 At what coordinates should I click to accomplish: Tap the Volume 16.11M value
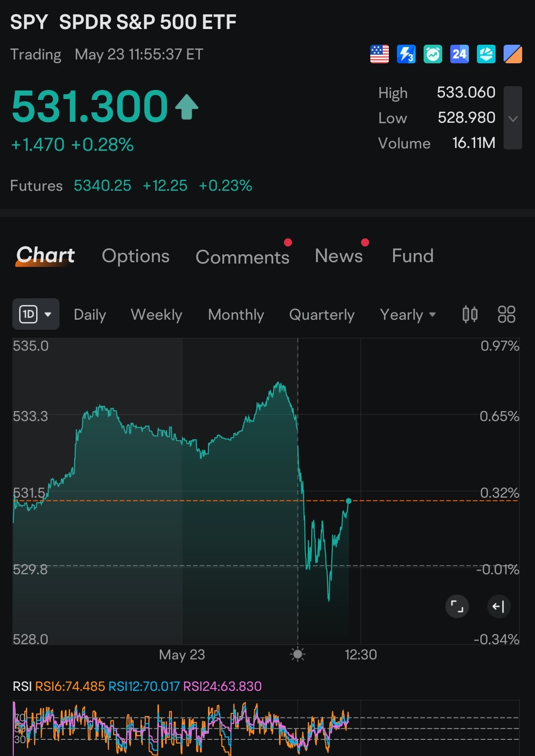coord(474,143)
